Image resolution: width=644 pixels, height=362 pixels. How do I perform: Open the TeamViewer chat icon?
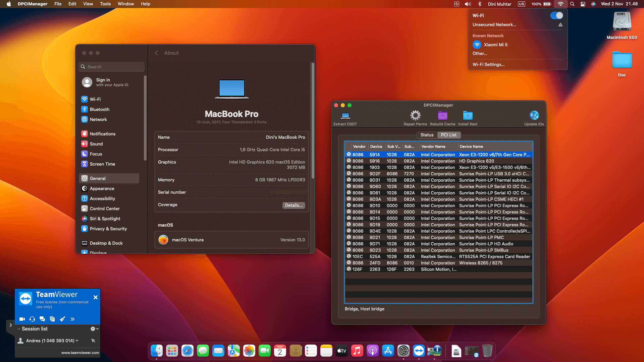(x=42, y=319)
